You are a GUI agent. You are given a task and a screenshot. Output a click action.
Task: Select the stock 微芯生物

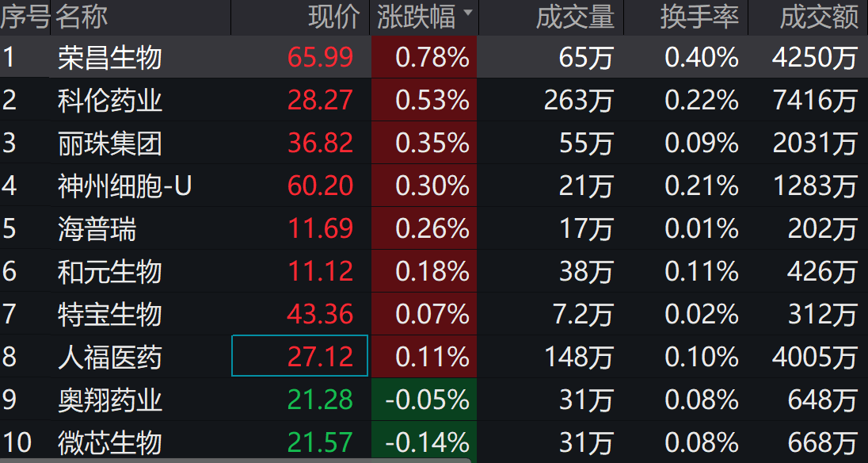pyautogui.click(x=110, y=442)
